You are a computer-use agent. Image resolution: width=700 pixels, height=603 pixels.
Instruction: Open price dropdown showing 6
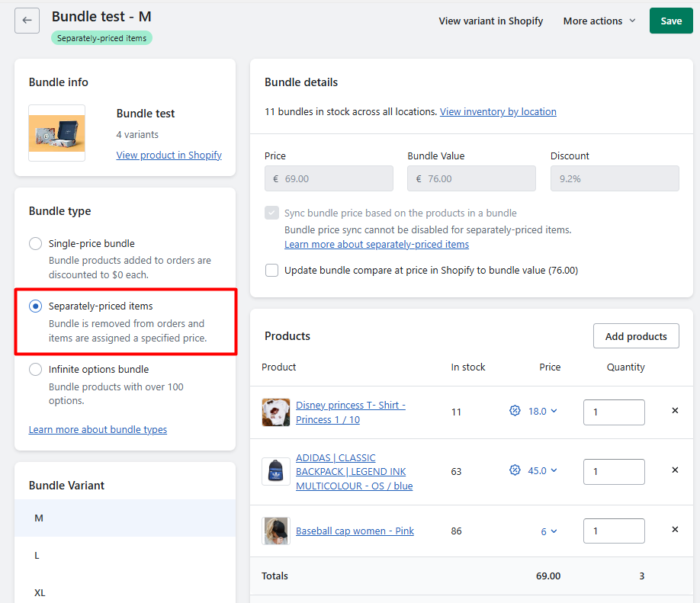click(549, 531)
